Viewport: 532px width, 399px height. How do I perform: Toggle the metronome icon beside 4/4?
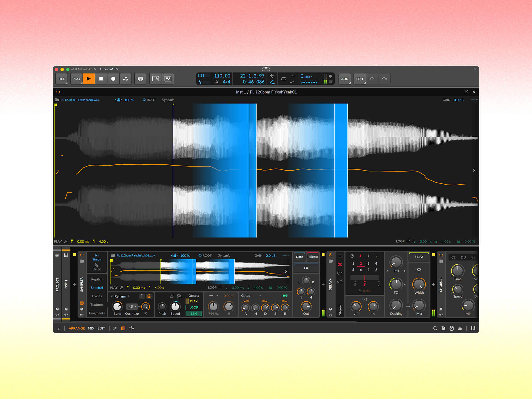coord(217,82)
